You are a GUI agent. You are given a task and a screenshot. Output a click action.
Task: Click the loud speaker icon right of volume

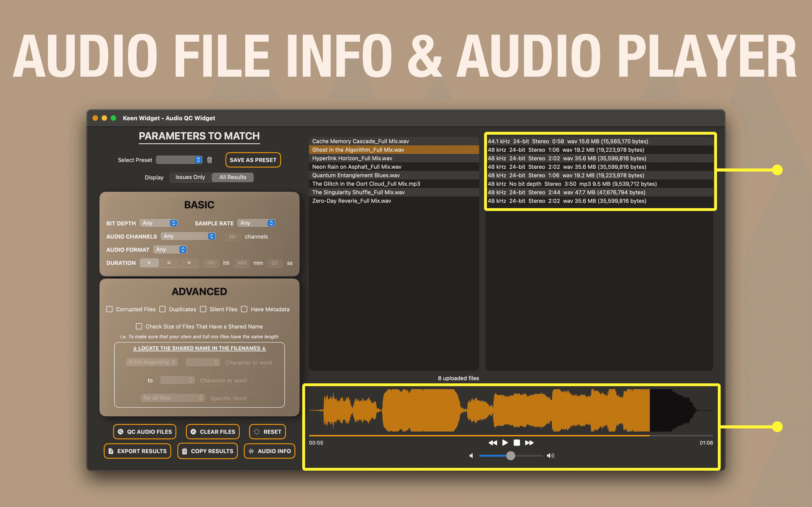click(550, 456)
